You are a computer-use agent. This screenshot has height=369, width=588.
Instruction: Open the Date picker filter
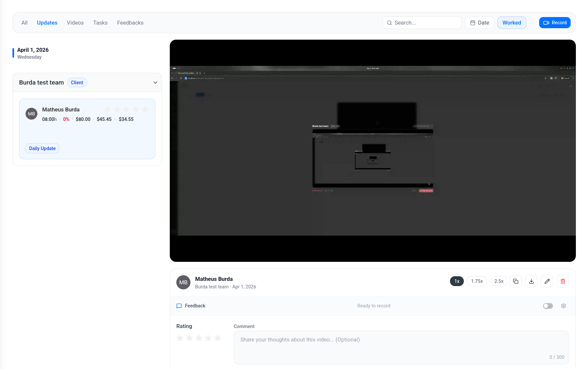(480, 23)
